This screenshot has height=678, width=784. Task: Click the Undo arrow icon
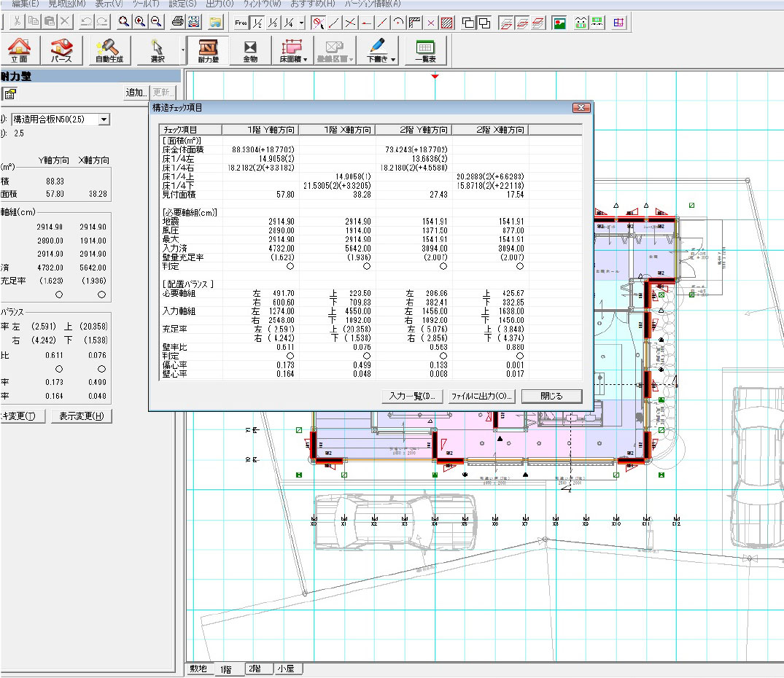pos(87,21)
